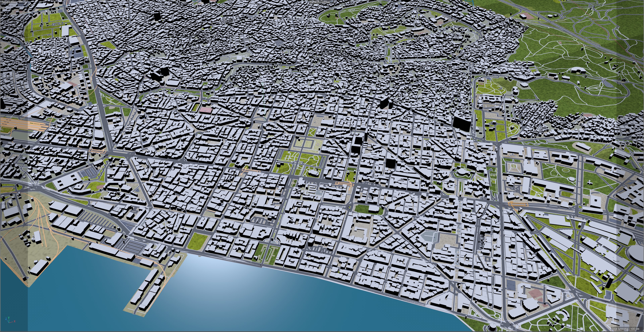Viewport: 644px width, 332px height.
Task: Click the blue-tinted lot near the bottom right
Action: (511, 285)
